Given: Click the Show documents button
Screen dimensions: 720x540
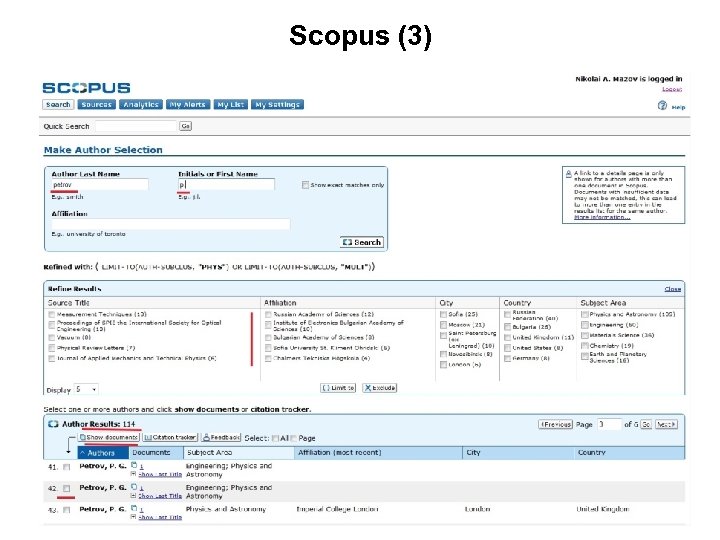Looking at the screenshot, I should (x=108, y=438).
